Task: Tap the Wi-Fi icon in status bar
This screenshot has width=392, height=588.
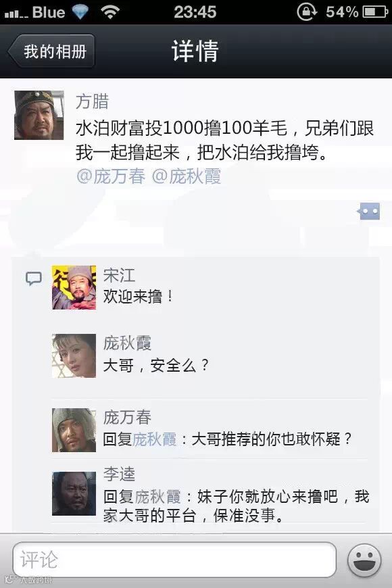Action: pos(110,12)
